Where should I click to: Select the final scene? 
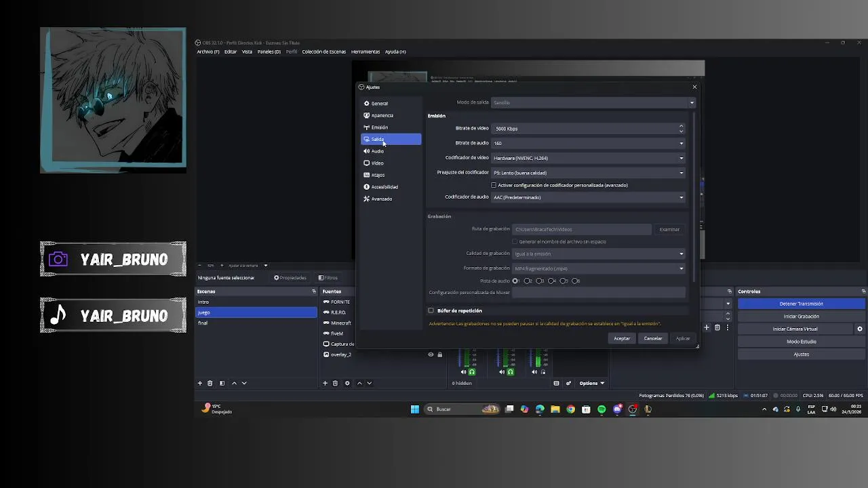(x=256, y=323)
